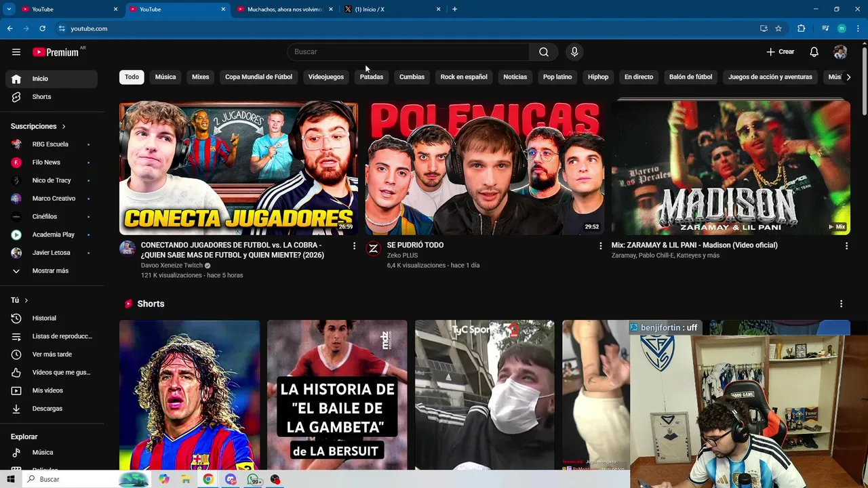The width and height of the screenshot is (868, 488).
Task: Open Listas de reproducción in sidebar
Action: [x=52, y=336]
